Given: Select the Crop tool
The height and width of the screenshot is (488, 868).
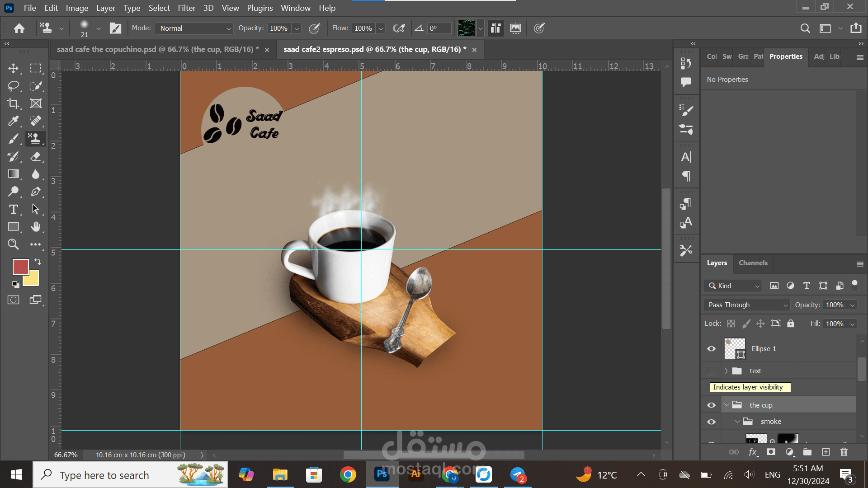Looking at the screenshot, I should [13, 103].
